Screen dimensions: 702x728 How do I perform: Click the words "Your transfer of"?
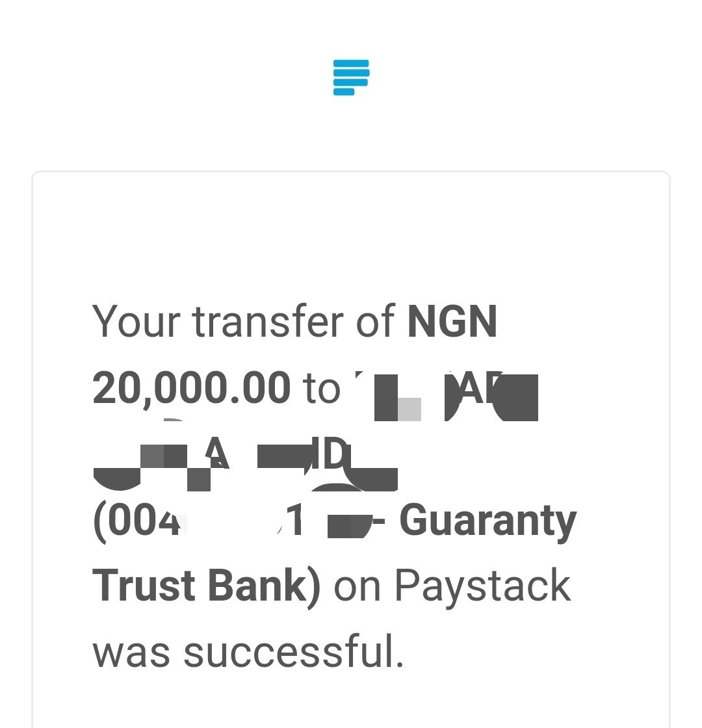coord(244,321)
